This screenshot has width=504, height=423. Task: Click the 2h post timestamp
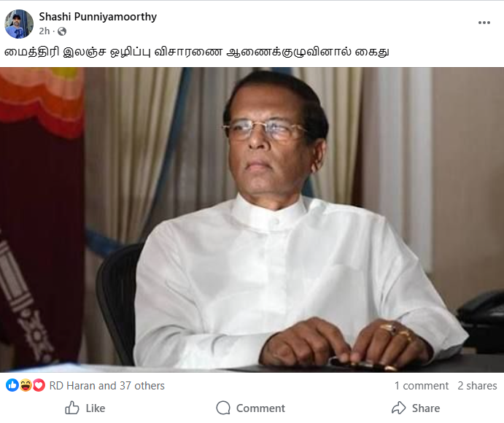click(44, 31)
